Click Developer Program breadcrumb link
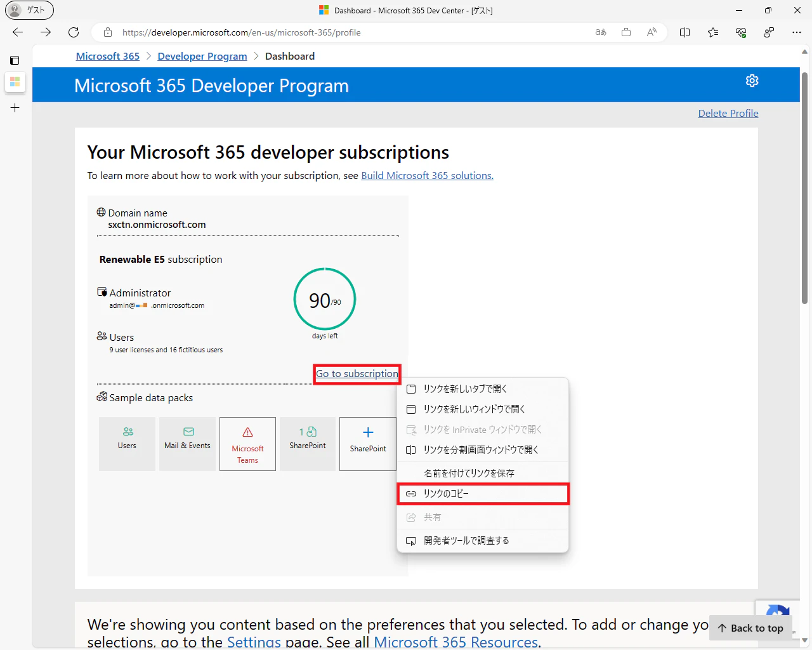812x650 pixels. click(x=202, y=56)
